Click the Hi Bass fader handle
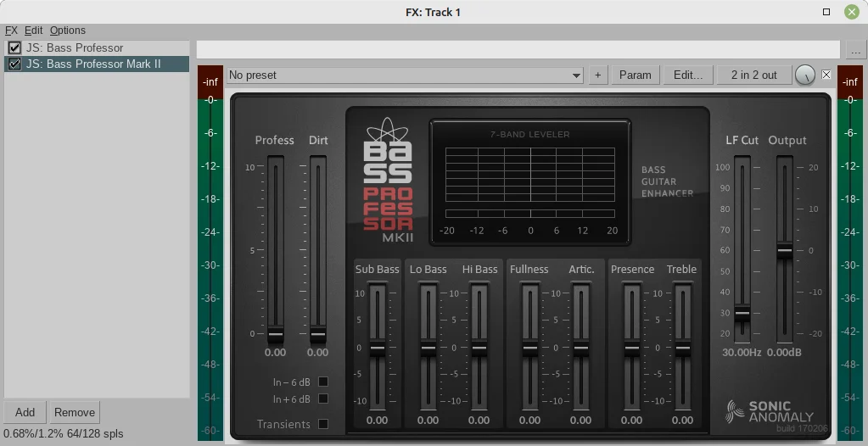The image size is (868, 446). tap(479, 348)
